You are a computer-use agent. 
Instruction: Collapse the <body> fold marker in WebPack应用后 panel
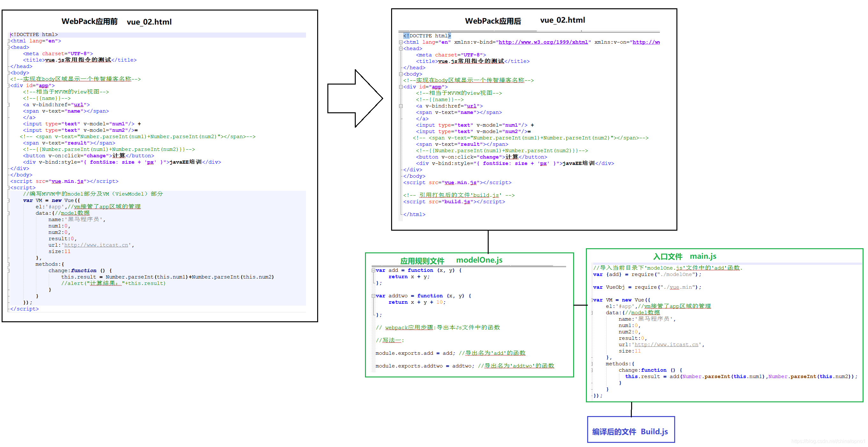tap(401, 74)
